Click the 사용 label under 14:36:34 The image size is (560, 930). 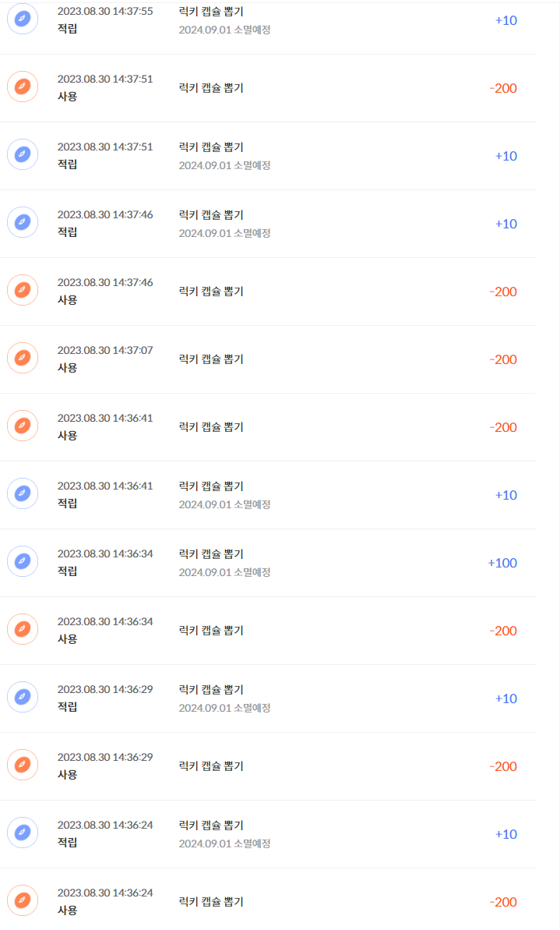(x=68, y=639)
